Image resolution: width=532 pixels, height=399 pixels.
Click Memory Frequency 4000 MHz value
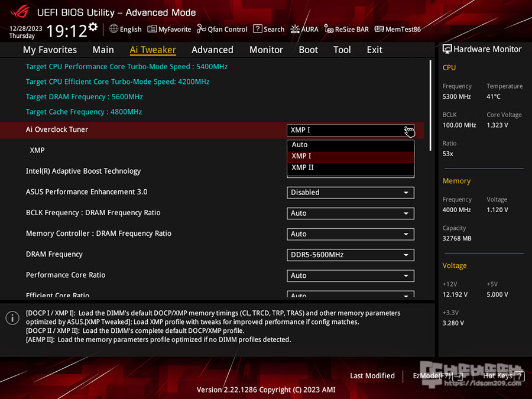click(x=457, y=210)
